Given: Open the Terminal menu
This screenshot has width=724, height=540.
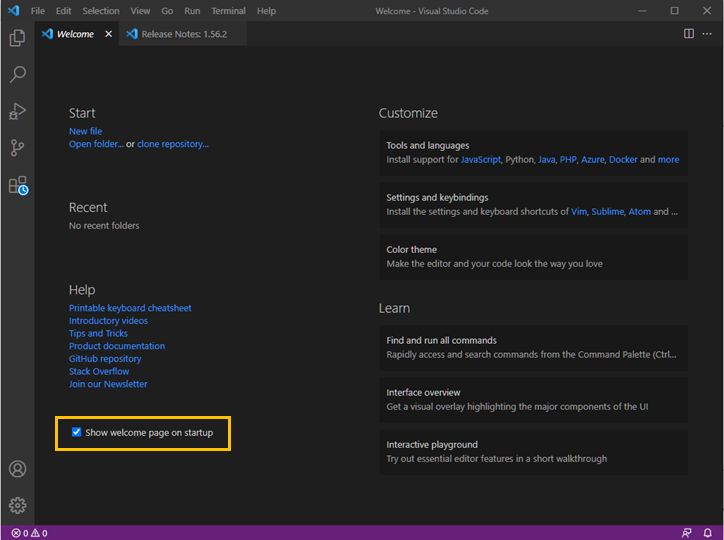Looking at the screenshot, I should point(229,11).
